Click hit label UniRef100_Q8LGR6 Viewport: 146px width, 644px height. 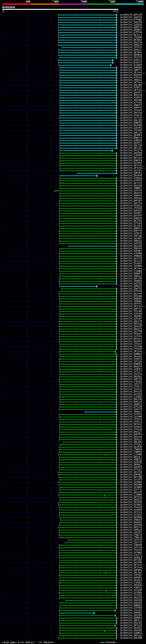click(131, 85)
